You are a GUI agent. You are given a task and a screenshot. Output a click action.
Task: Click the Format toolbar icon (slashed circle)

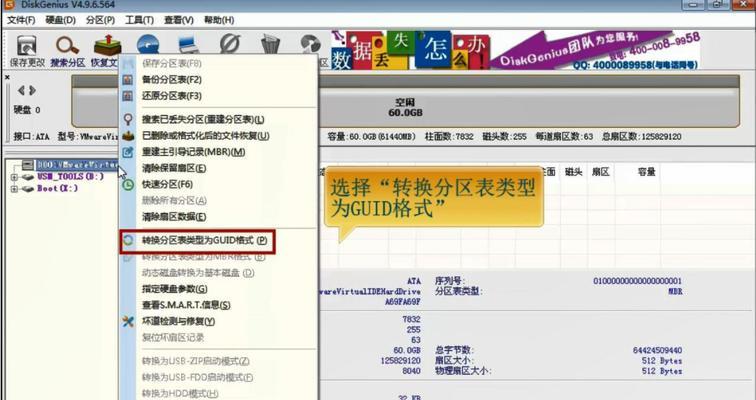pos(230,44)
